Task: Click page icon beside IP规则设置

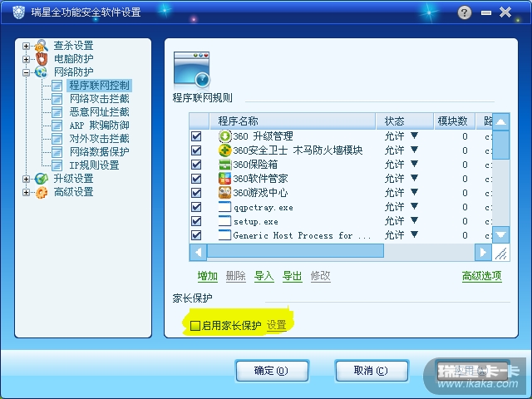Action: click(x=57, y=165)
